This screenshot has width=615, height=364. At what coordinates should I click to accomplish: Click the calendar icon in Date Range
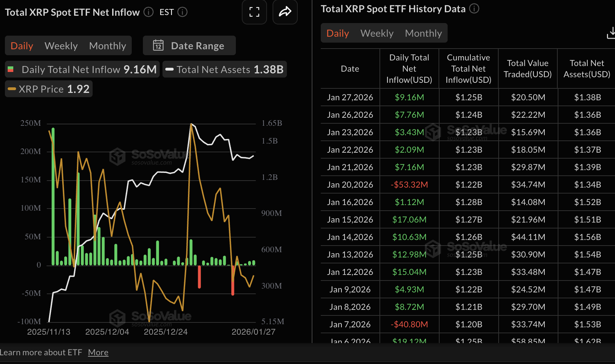coord(158,45)
